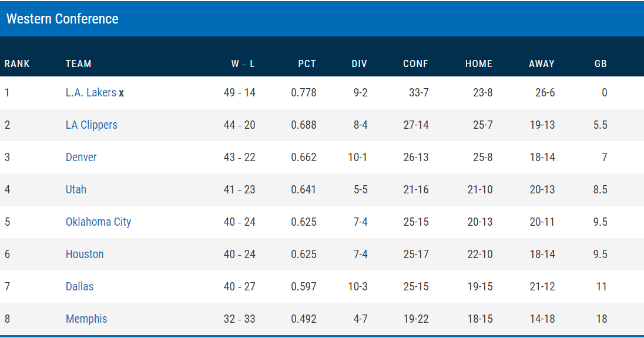The image size is (644, 338).
Task: Open the Oklahoma City team link
Action: (x=98, y=222)
